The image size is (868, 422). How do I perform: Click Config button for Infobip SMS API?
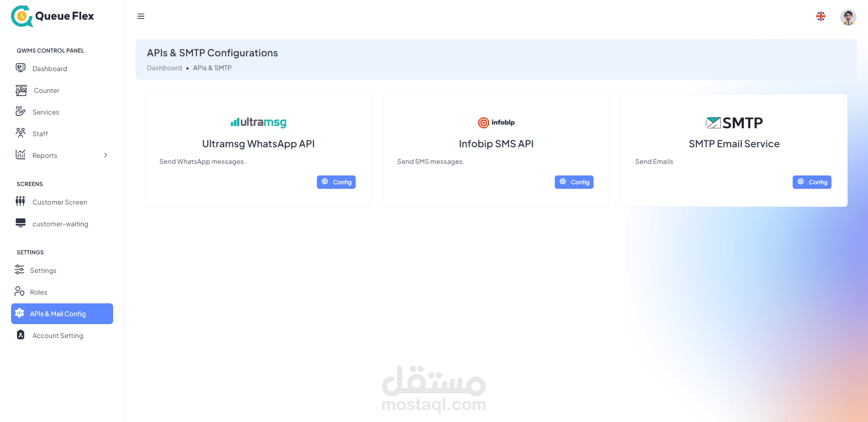coord(574,182)
